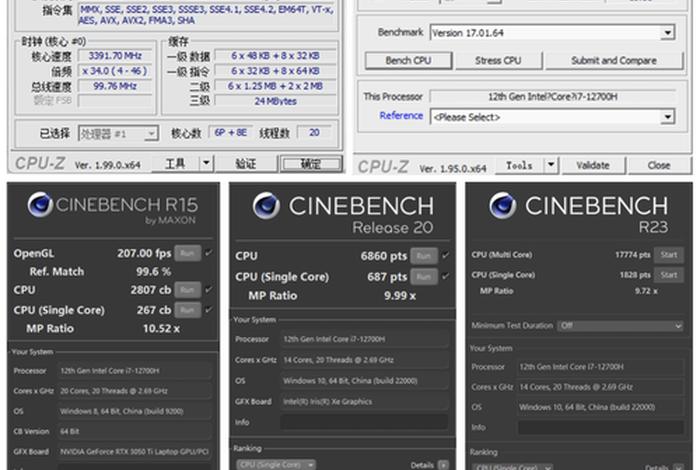Click Validate in CPU-Z 1.95 window

click(x=593, y=166)
